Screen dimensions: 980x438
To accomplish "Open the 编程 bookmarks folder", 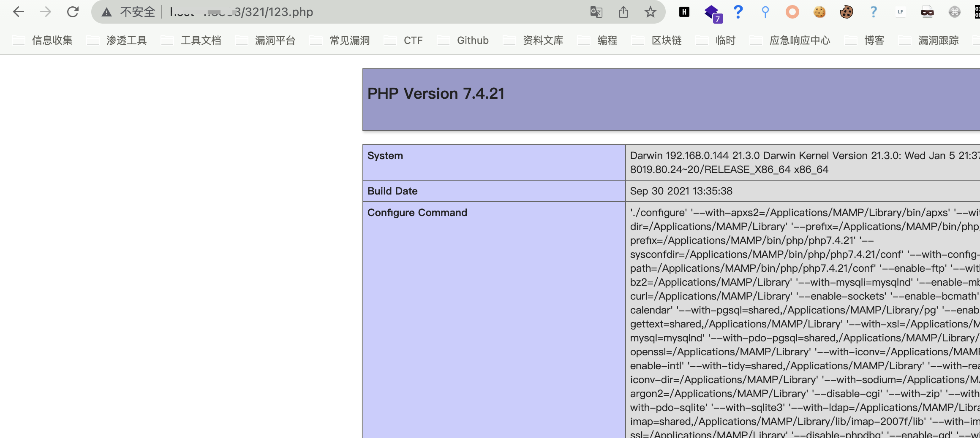I will [598, 40].
